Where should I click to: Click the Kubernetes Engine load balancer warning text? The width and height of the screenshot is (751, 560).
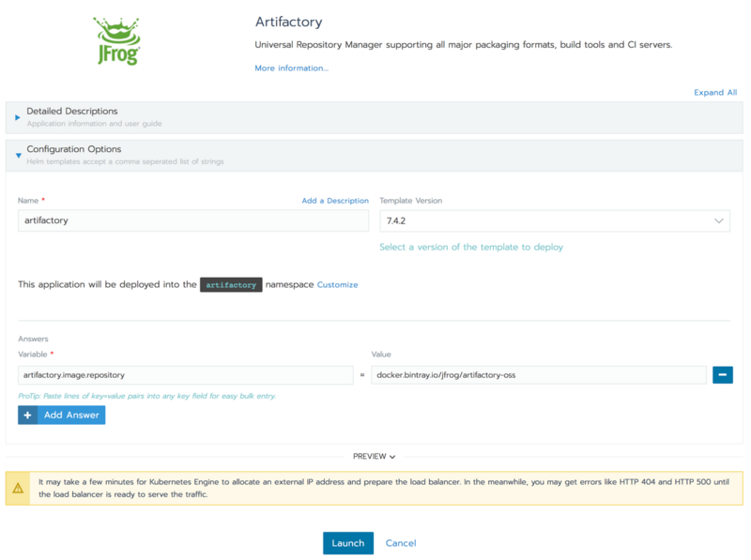tap(384, 488)
